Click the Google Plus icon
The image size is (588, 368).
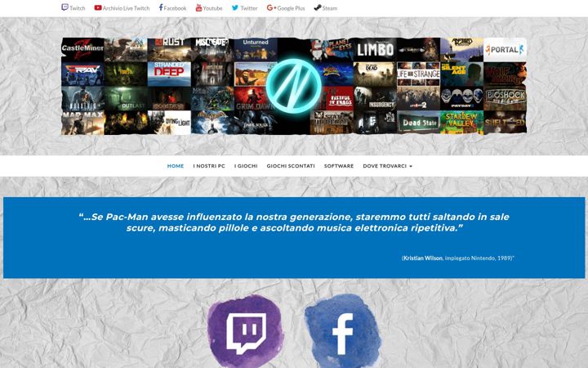(271, 7)
